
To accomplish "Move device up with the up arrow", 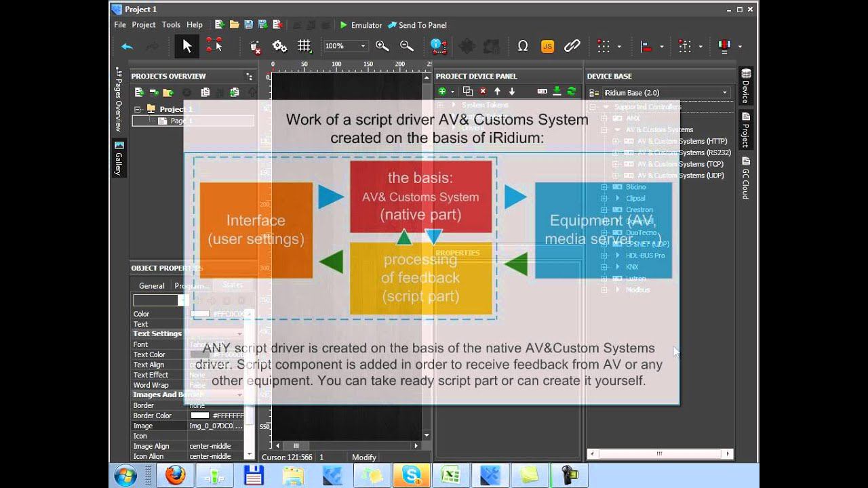I will [497, 91].
